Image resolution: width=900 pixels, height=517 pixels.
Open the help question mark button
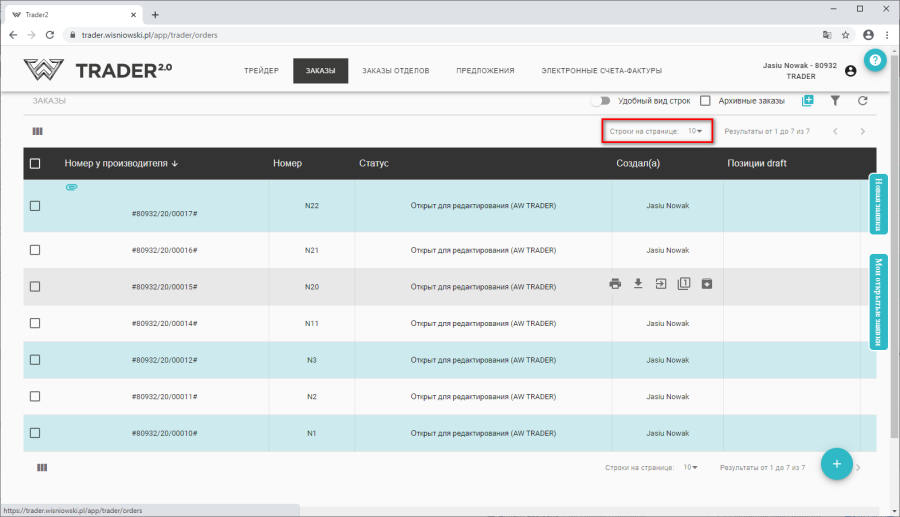click(875, 60)
